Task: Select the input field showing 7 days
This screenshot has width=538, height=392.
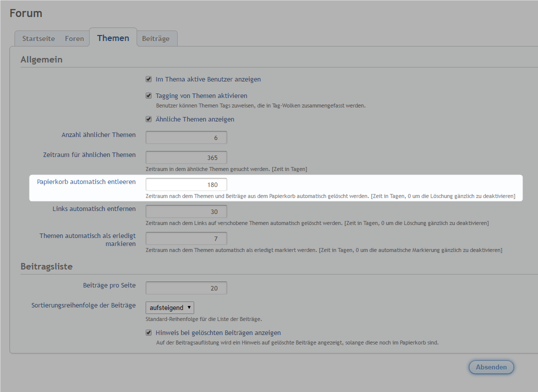Action: [x=186, y=238]
